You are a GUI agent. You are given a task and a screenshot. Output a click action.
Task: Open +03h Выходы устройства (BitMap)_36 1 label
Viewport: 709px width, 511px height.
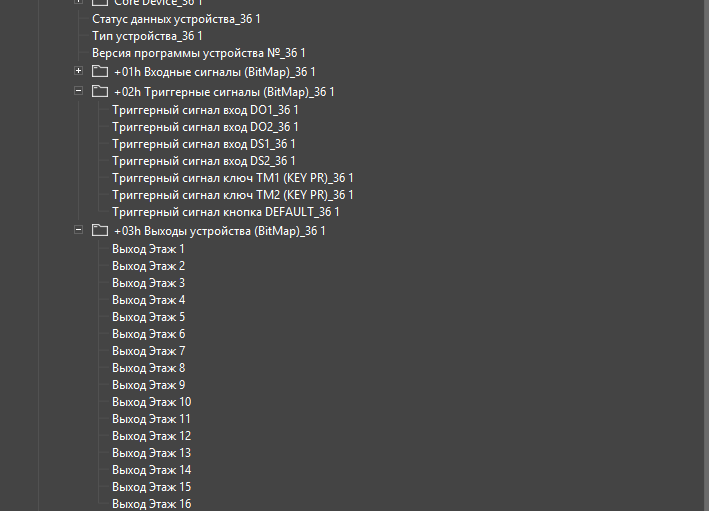pos(220,231)
